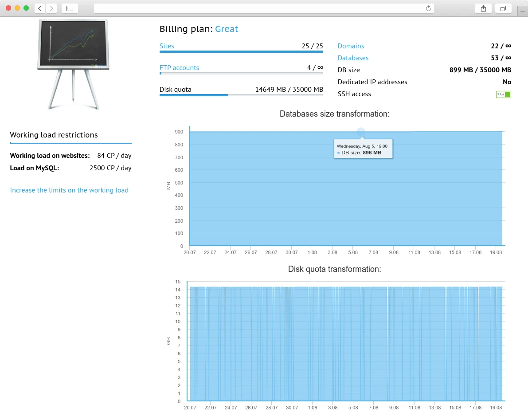The image size is (528, 420).
Task: Open the Domains link
Action: [351, 46]
